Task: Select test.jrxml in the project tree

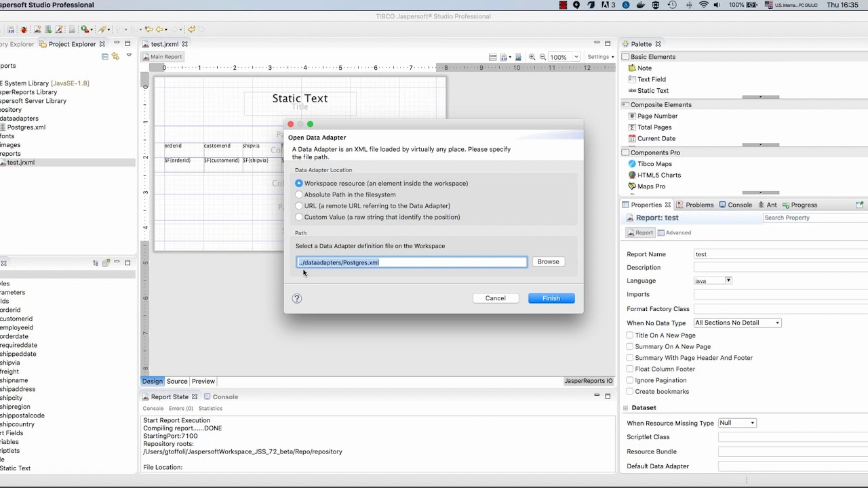Action: tap(20, 163)
